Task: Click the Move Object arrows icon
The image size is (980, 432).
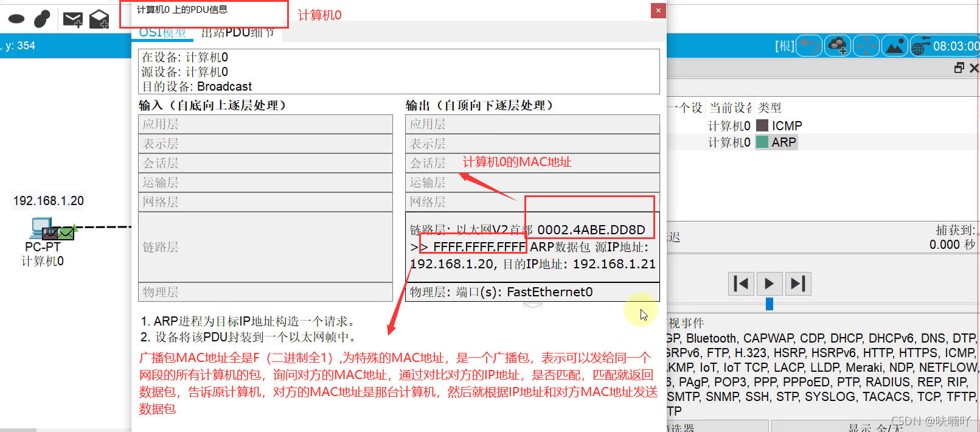Action: pos(866,46)
